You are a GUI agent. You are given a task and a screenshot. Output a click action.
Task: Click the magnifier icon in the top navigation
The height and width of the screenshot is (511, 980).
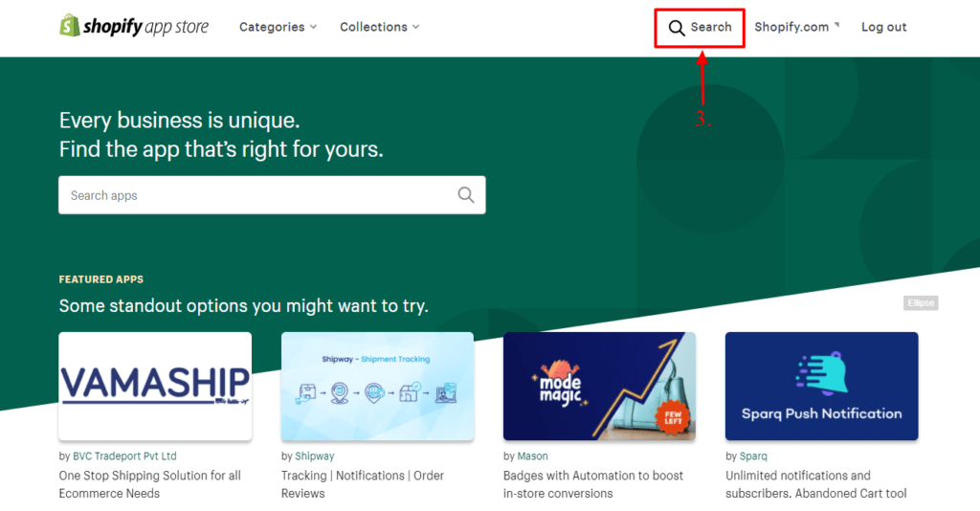pos(676,28)
